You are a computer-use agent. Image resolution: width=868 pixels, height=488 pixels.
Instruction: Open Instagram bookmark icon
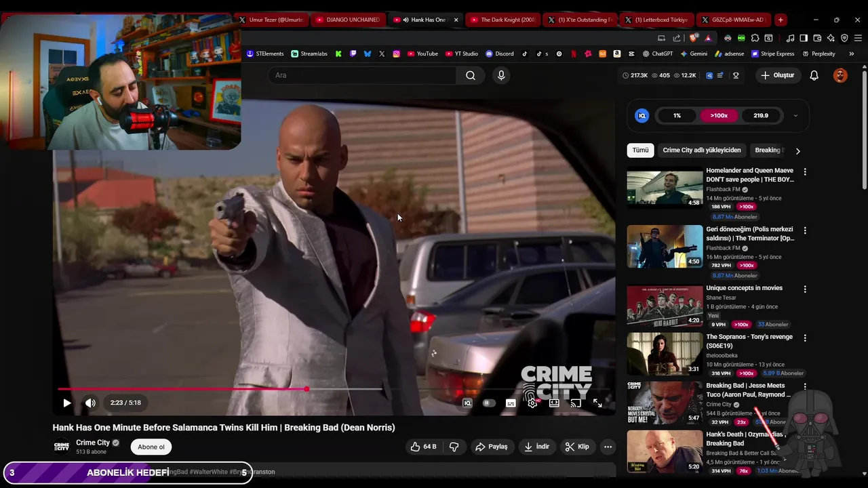coord(396,54)
